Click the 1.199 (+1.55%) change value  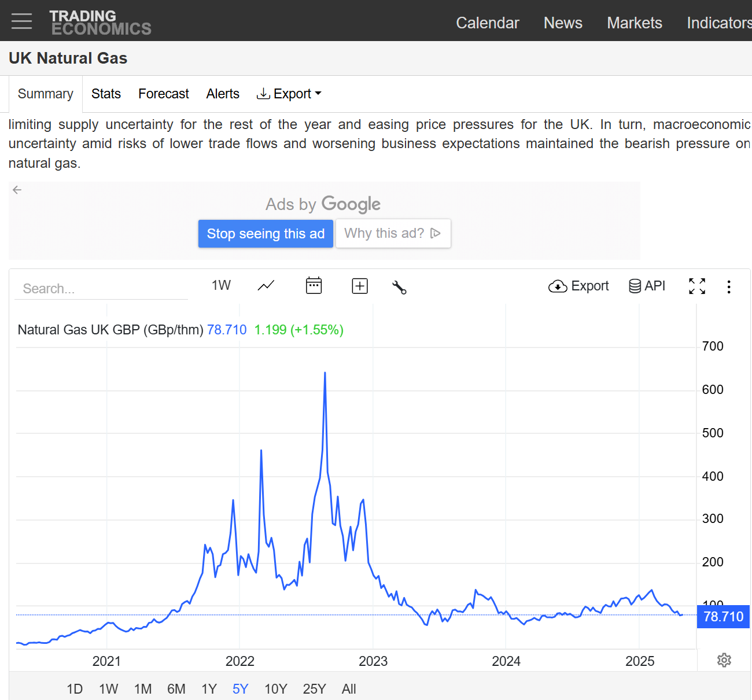point(299,330)
